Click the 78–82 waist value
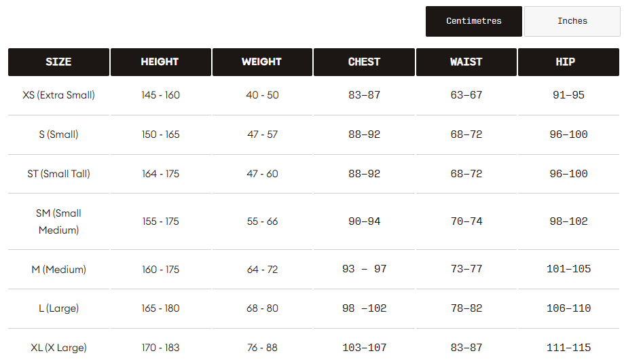The height and width of the screenshot is (364, 624). pos(466,308)
